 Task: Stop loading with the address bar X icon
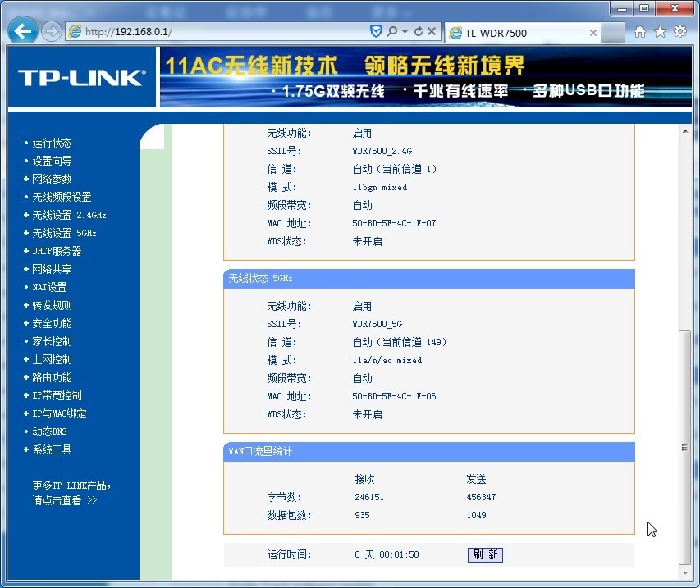pos(432,31)
